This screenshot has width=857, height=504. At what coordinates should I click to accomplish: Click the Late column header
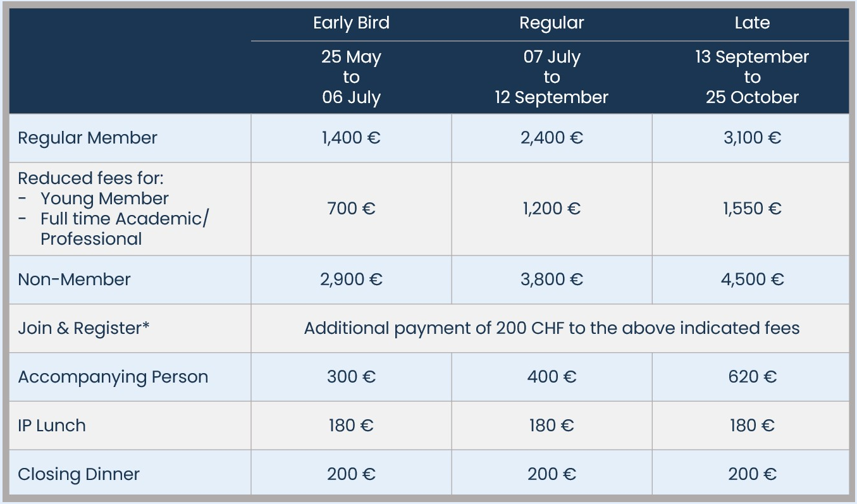coord(752,23)
